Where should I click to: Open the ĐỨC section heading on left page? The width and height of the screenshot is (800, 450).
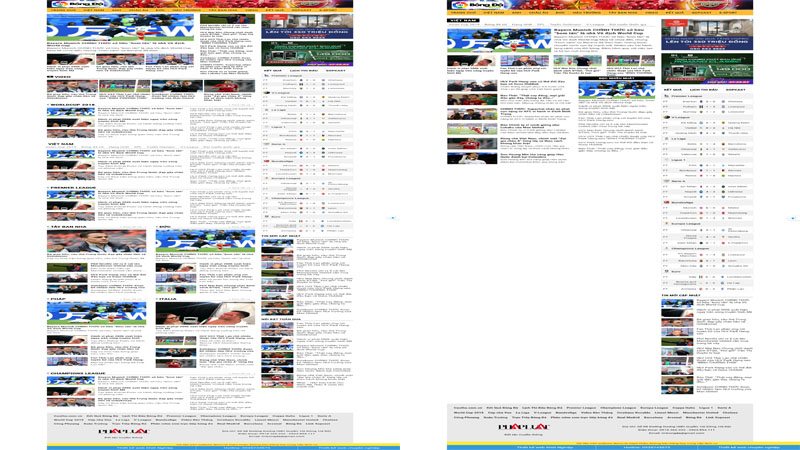pyautogui.click(x=164, y=227)
